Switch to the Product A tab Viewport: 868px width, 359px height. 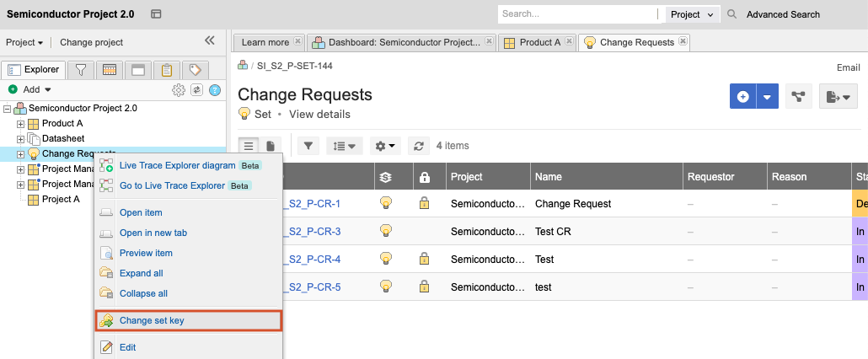[x=536, y=42]
